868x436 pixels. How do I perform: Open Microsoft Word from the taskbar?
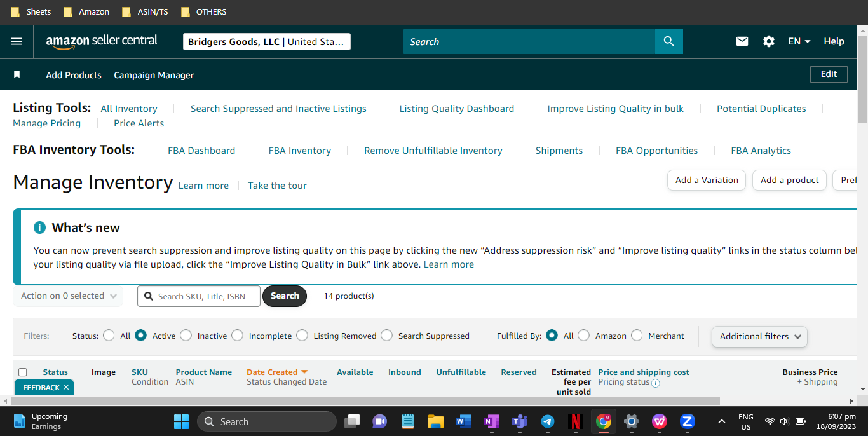[463, 421]
